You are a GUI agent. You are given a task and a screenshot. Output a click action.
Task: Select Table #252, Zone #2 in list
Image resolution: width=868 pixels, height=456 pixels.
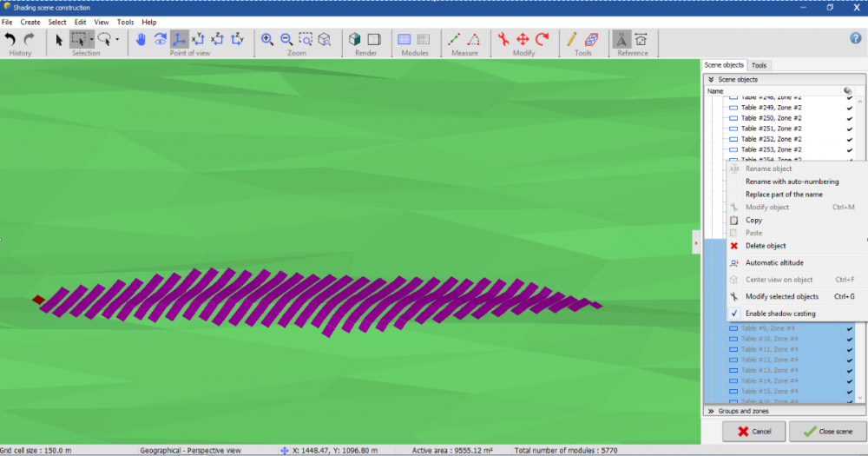[x=771, y=139]
